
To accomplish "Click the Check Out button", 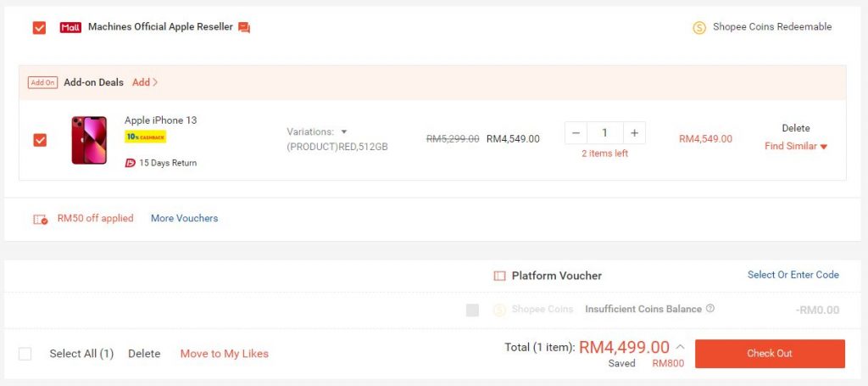I will click(x=770, y=353).
